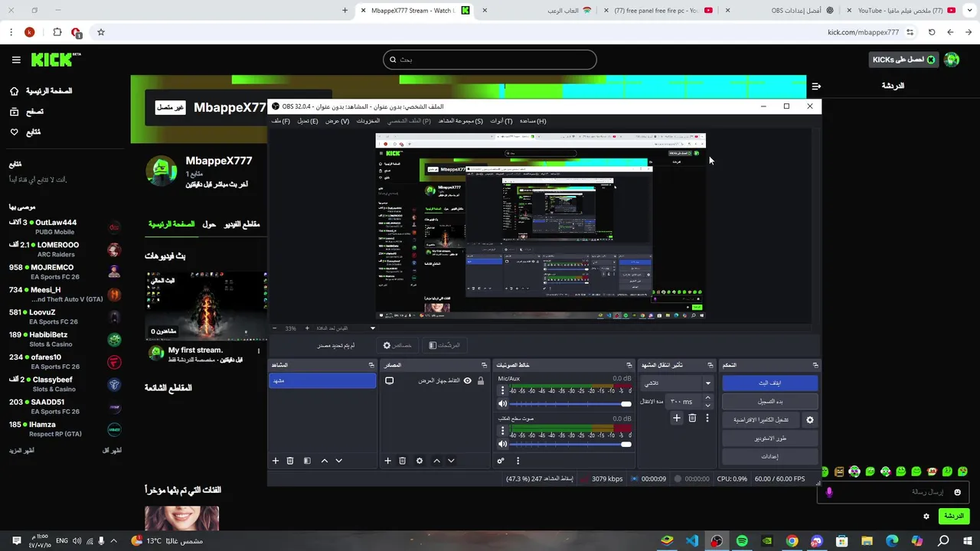This screenshot has height=551, width=980.
Task: Open OBS Help (H) menu
Action: point(533,121)
